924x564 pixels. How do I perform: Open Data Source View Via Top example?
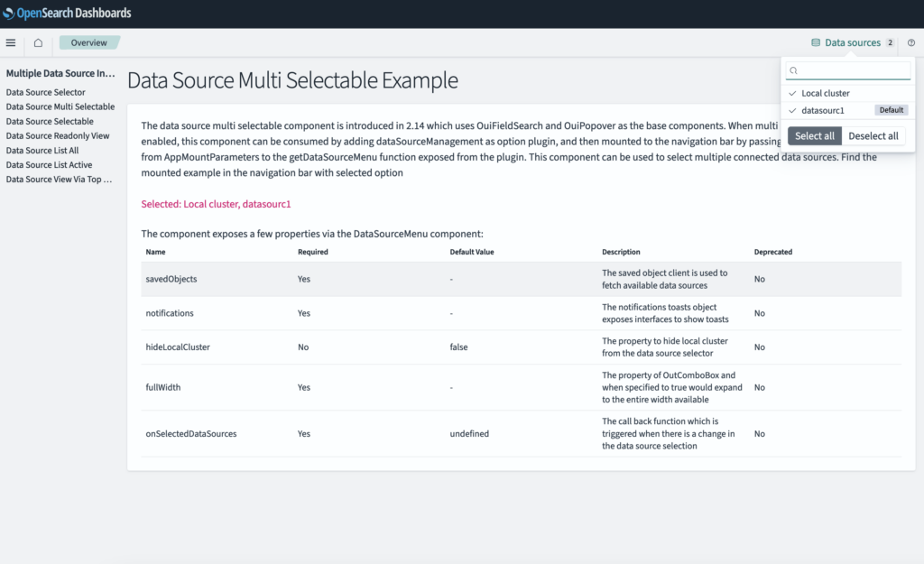(x=59, y=179)
